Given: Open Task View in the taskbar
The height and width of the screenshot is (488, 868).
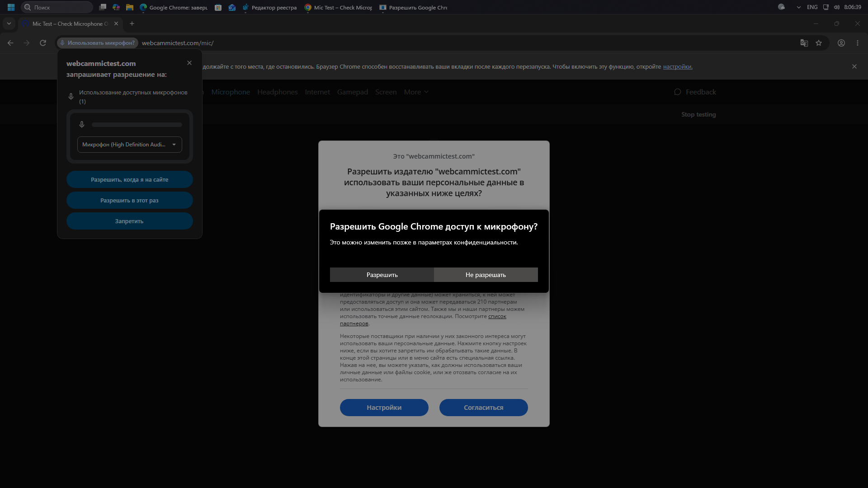Looking at the screenshot, I should pyautogui.click(x=103, y=7).
